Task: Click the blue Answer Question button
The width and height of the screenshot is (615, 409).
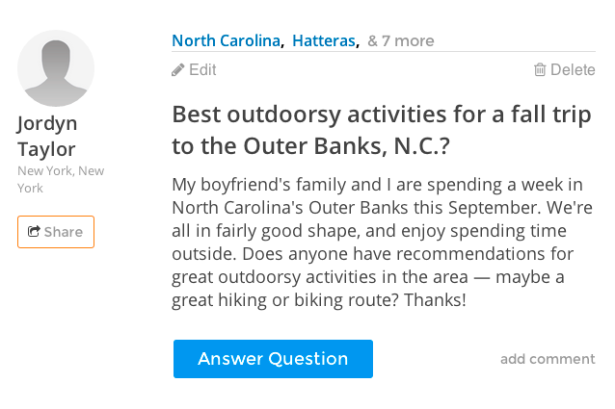Action: [x=273, y=359]
